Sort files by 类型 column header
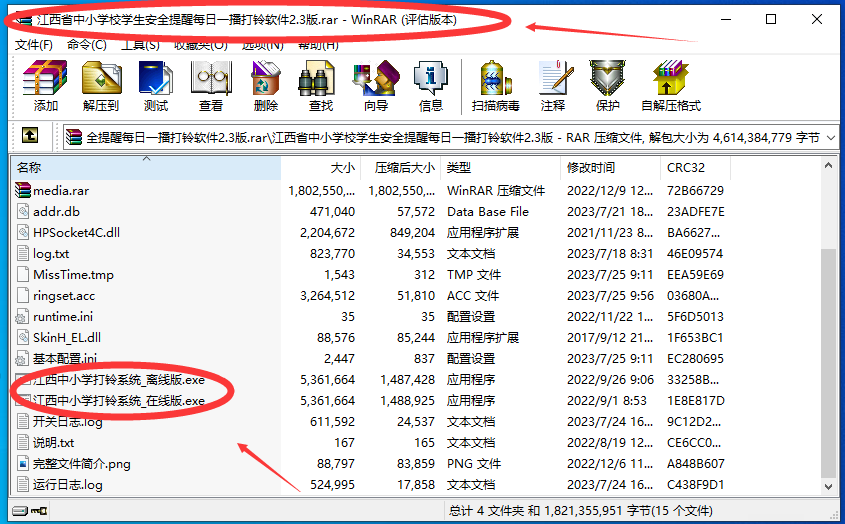The width and height of the screenshot is (845, 524). click(x=501, y=168)
